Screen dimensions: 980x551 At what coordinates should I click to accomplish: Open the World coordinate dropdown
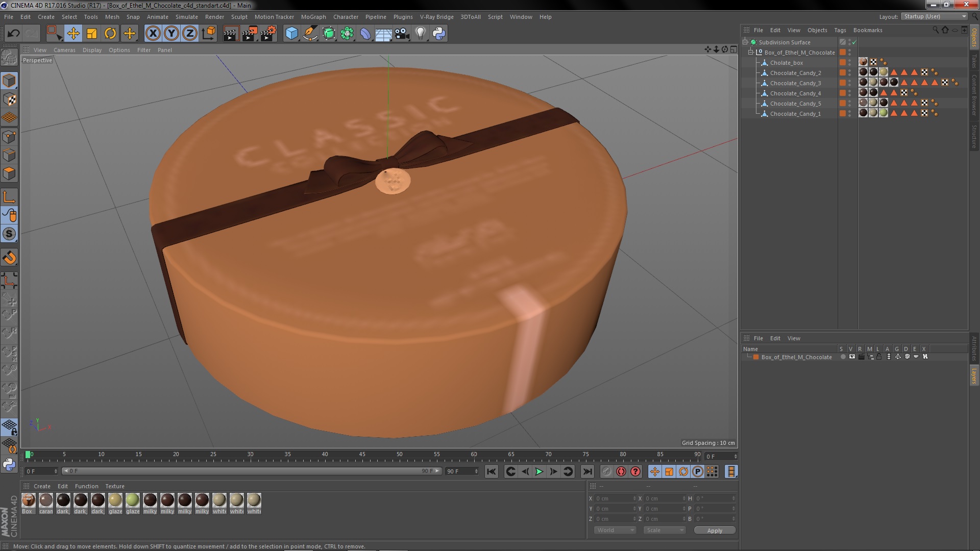coord(615,530)
